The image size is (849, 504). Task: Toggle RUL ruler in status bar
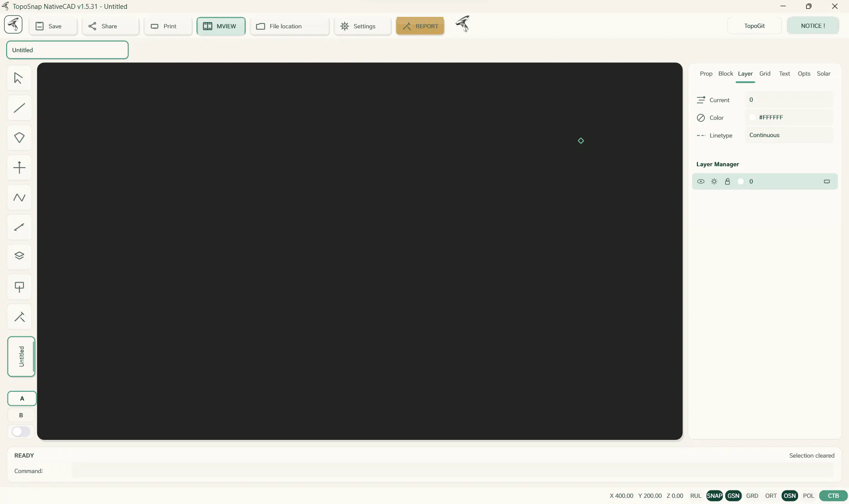[696, 496]
